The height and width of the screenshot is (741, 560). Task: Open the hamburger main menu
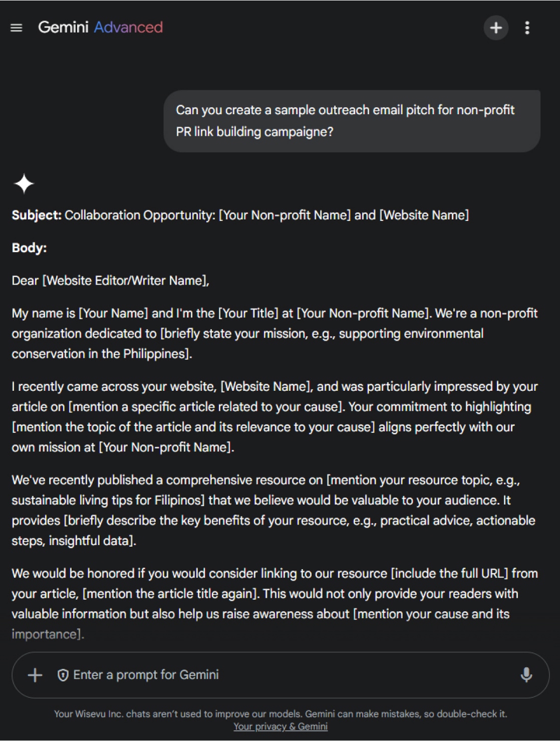[17, 28]
